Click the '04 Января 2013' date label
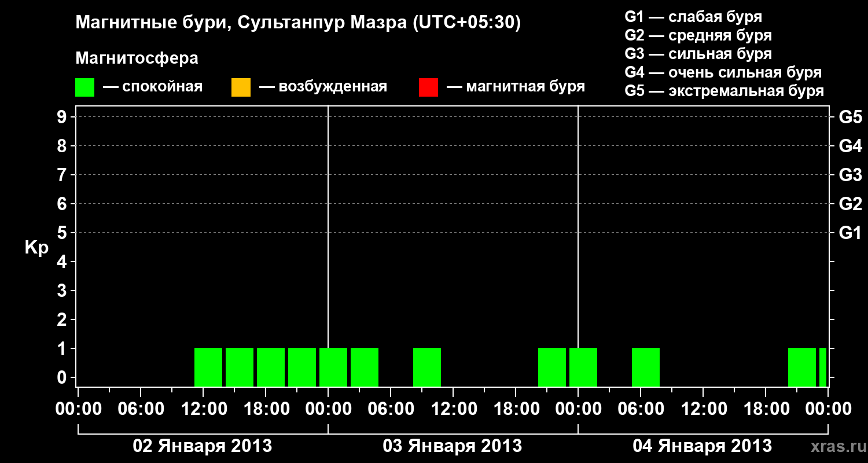 click(x=703, y=446)
